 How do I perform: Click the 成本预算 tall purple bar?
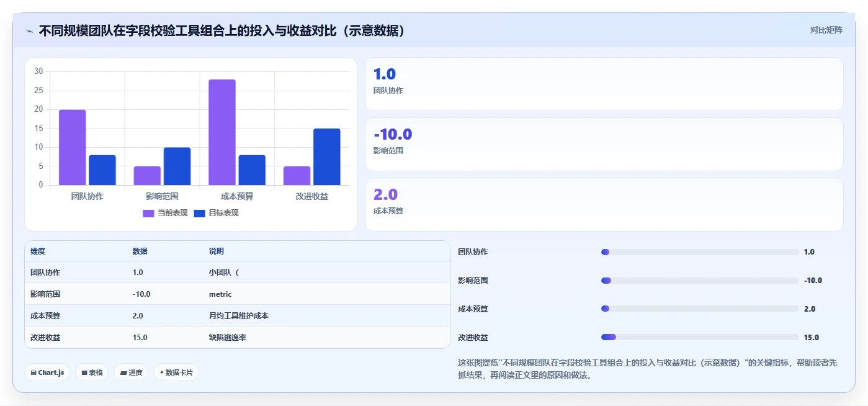[222, 132]
